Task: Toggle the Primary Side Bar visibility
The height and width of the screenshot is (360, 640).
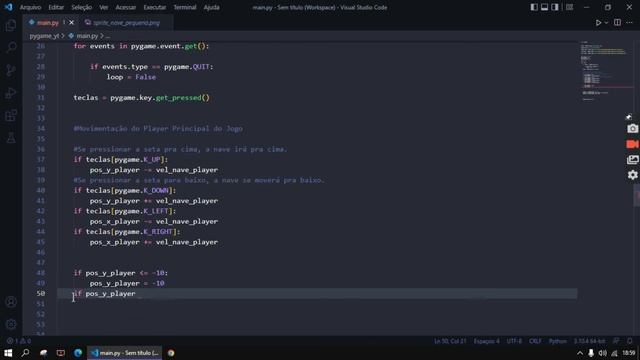Action: click(534, 7)
